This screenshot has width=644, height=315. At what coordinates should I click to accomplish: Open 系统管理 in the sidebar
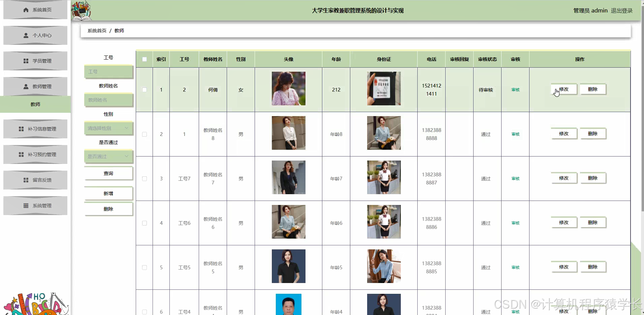pos(35,206)
